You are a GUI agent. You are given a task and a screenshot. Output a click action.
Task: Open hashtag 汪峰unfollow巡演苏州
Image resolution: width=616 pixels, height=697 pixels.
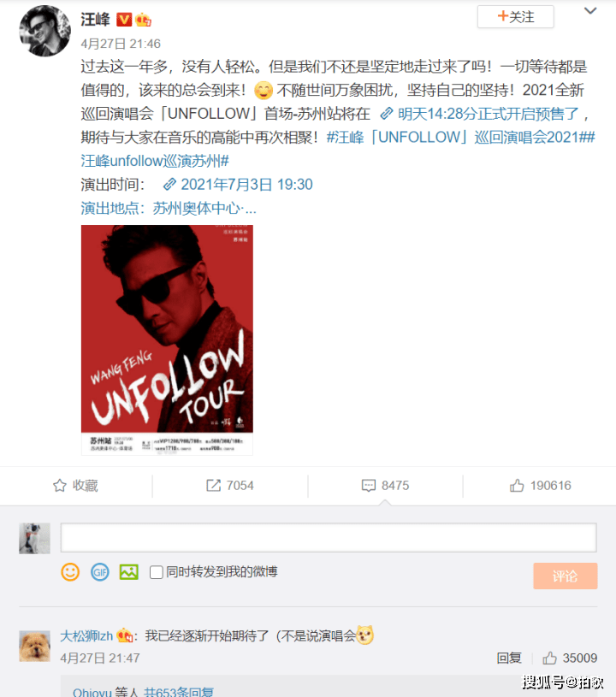[155, 161]
